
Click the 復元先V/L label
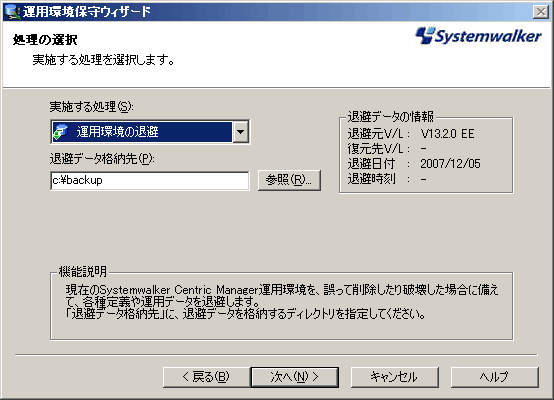click(378, 149)
